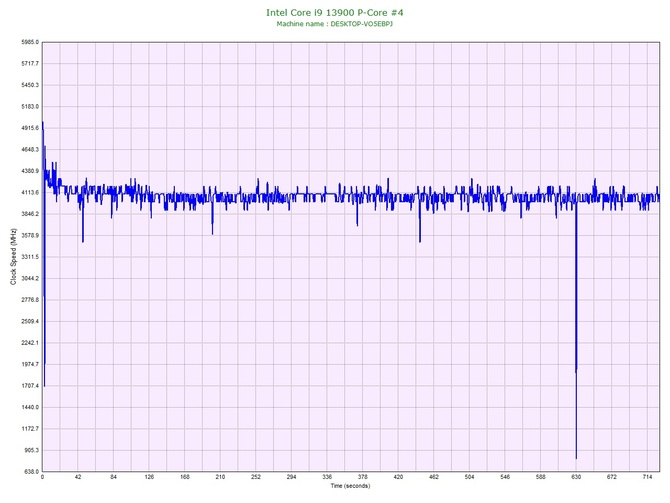This screenshot has width=670, height=503.
Task: Select the 1974.7 clock speed label
Action: click(30, 365)
